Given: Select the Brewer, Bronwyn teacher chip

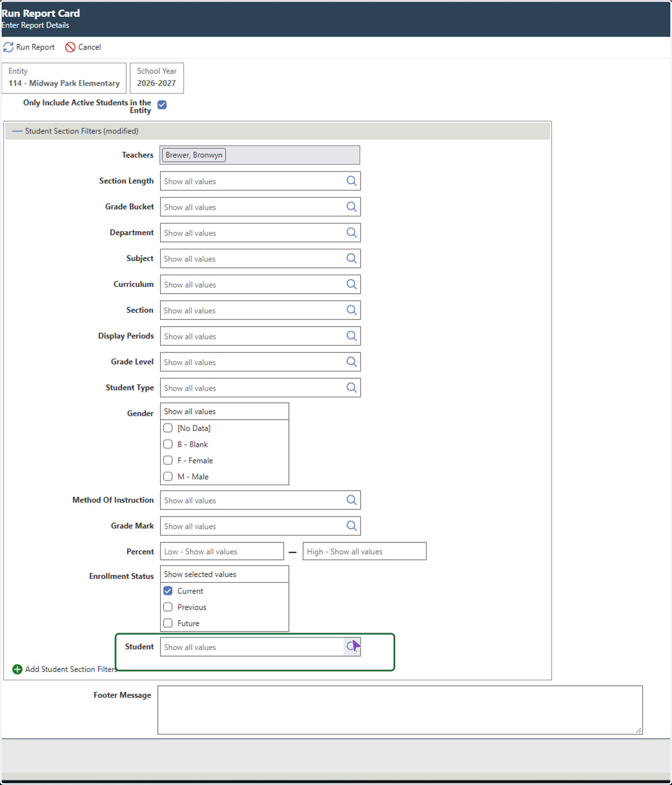Looking at the screenshot, I should (x=194, y=155).
